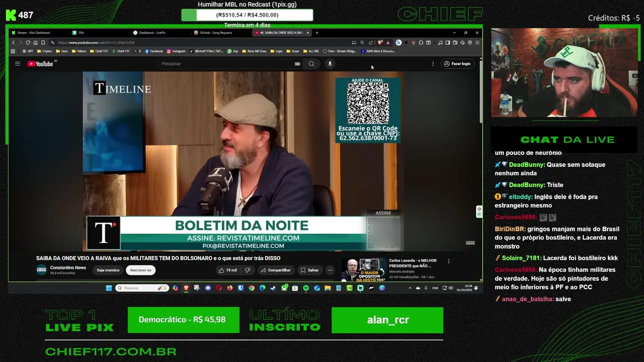Image resolution: width=644 pixels, height=362 pixels.
Task: Expand the Xbox Mil Grau bookmarks folder
Action: [x=255, y=51]
